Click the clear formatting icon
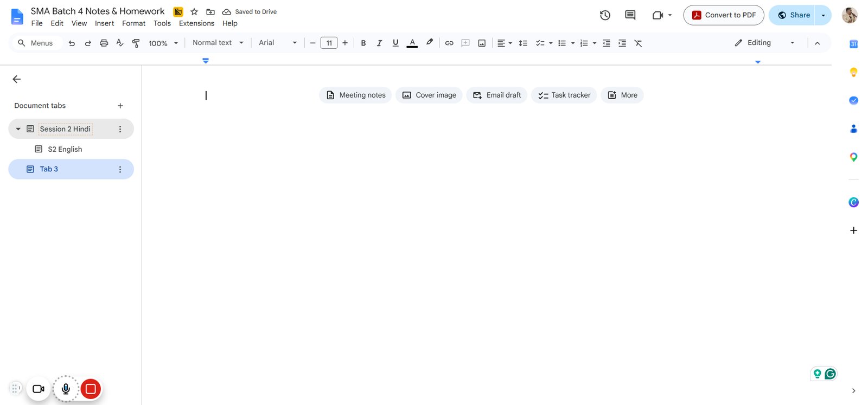868x405 pixels. (x=638, y=43)
